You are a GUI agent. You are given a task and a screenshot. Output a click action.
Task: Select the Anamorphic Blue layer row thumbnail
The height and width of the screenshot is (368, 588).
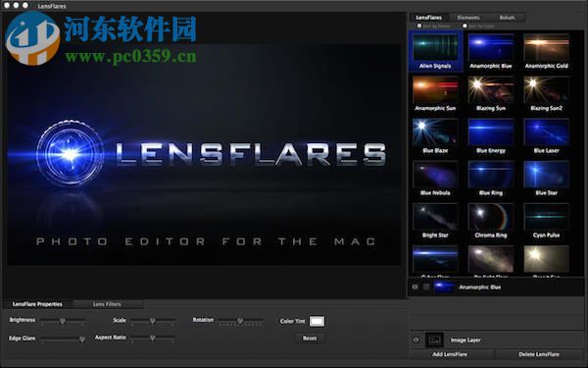click(444, 287)
